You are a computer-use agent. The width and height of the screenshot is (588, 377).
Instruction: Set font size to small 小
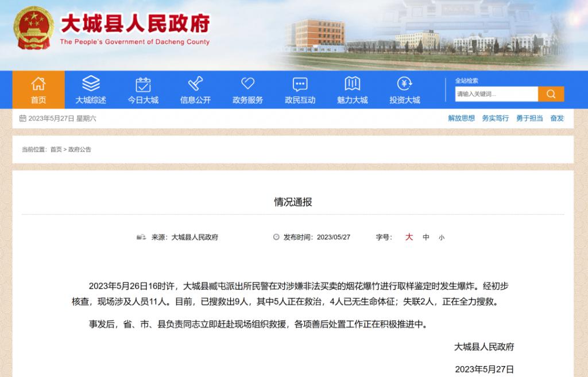click(x=441, y=238)
